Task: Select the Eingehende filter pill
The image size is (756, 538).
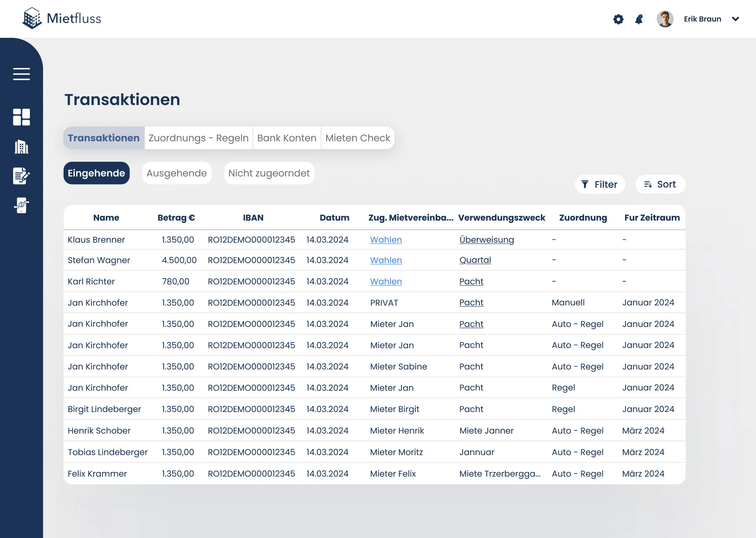Action: (97, 173)
